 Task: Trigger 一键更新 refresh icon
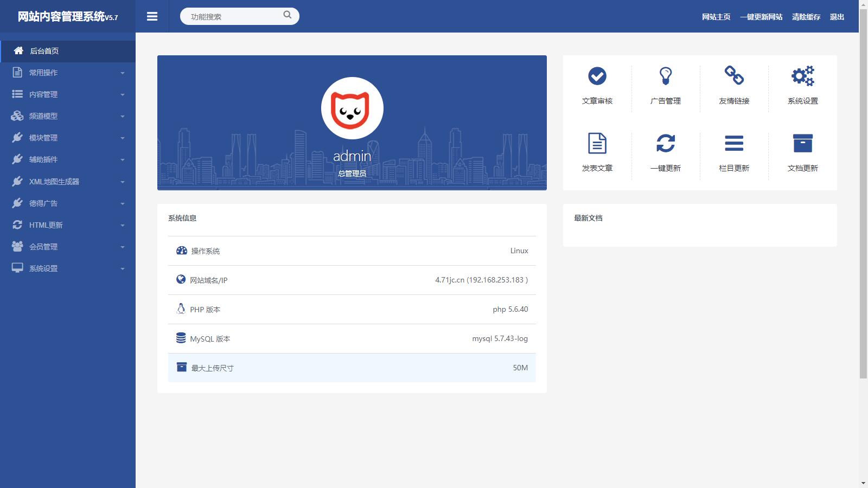point(666,143)
